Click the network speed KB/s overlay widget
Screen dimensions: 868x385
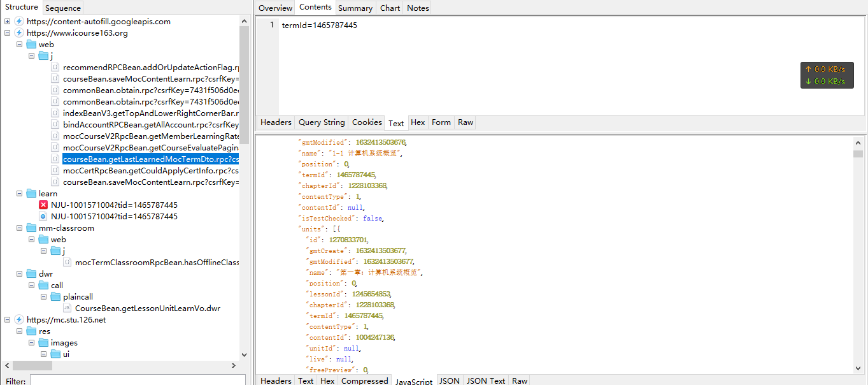coord(827,75)
